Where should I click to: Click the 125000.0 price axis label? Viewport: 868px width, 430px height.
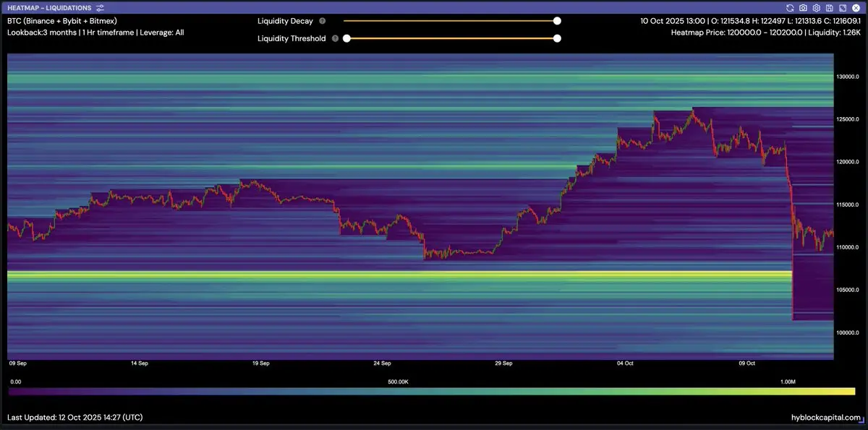848,119
